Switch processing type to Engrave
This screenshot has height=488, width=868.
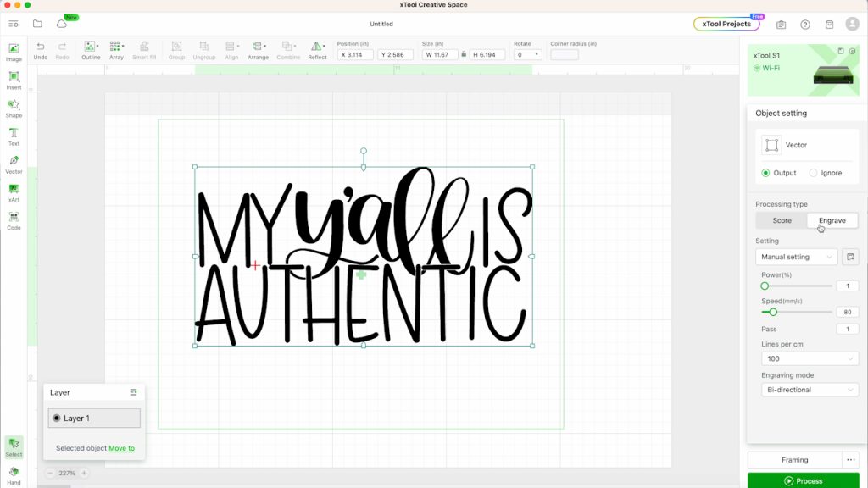[x=832, y=220]
